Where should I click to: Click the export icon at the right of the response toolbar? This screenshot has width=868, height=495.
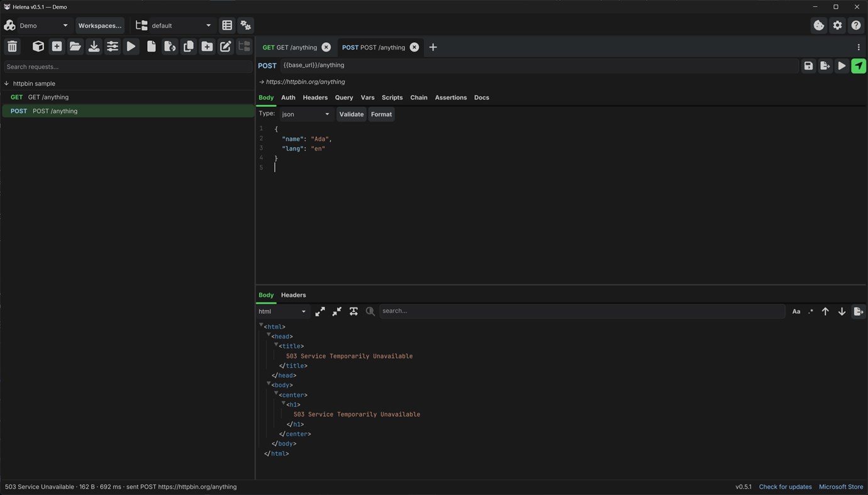[x=859, y=311]
